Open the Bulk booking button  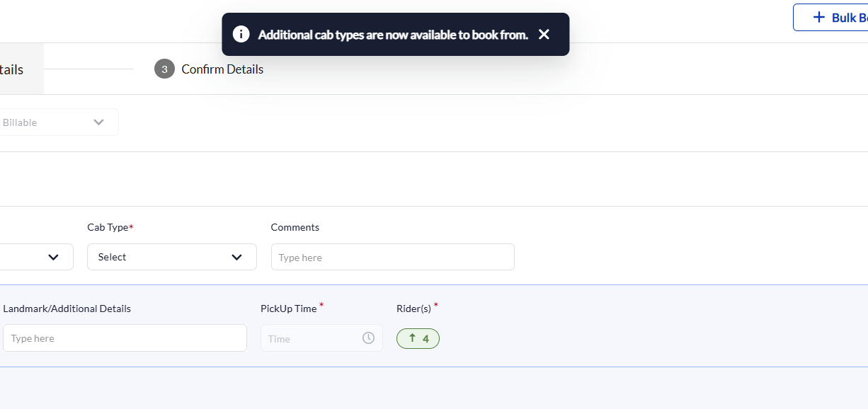click(830, 17)
